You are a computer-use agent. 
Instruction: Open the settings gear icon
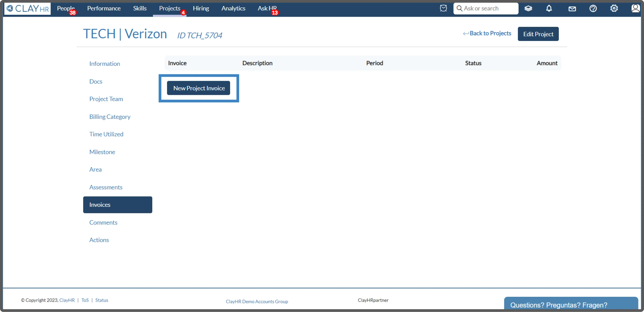click(x=614, y=9)
